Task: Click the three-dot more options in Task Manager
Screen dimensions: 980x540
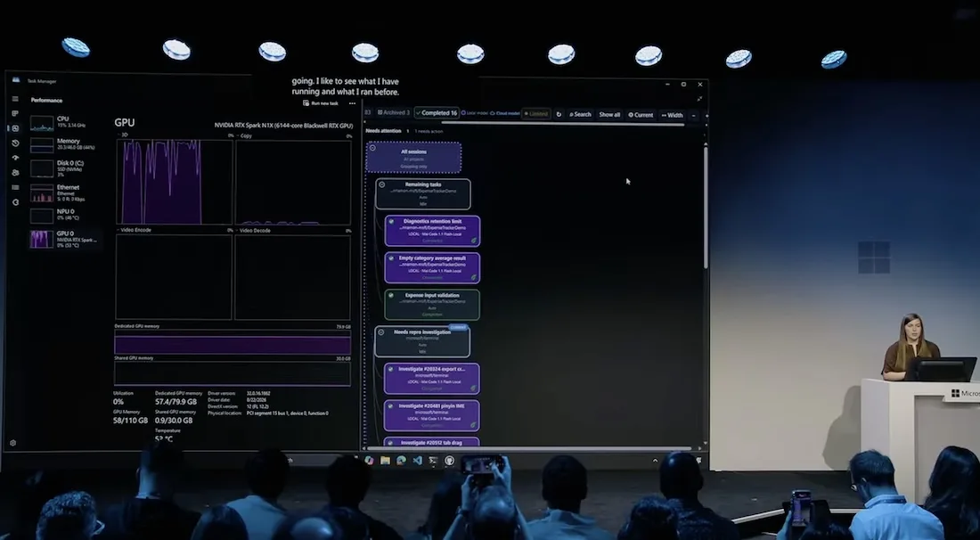Action: coord(352,103)
